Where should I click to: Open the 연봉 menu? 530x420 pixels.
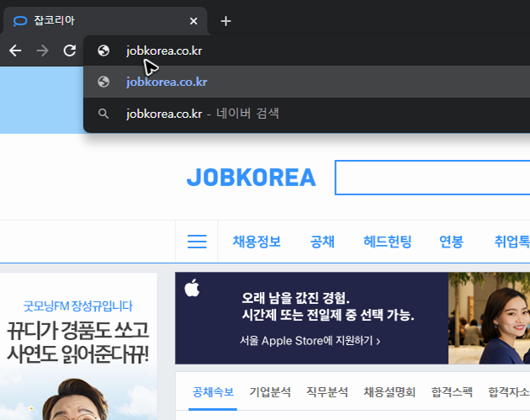tap(451, 242)
